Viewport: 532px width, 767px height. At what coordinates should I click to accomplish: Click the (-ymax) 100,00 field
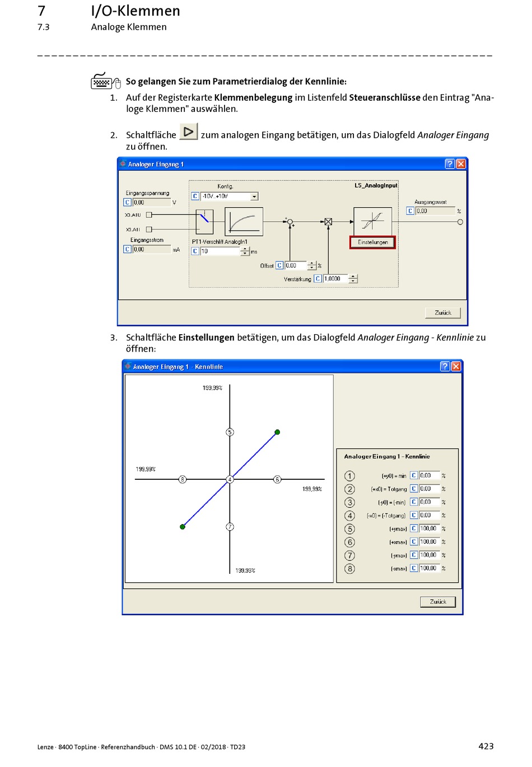coord(430,555)
